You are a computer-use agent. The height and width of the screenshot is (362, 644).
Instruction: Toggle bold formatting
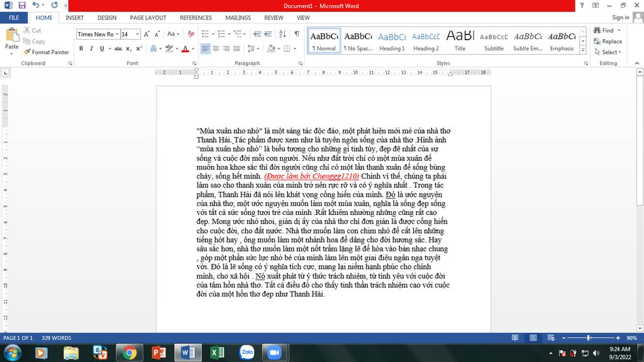[81, 48]
